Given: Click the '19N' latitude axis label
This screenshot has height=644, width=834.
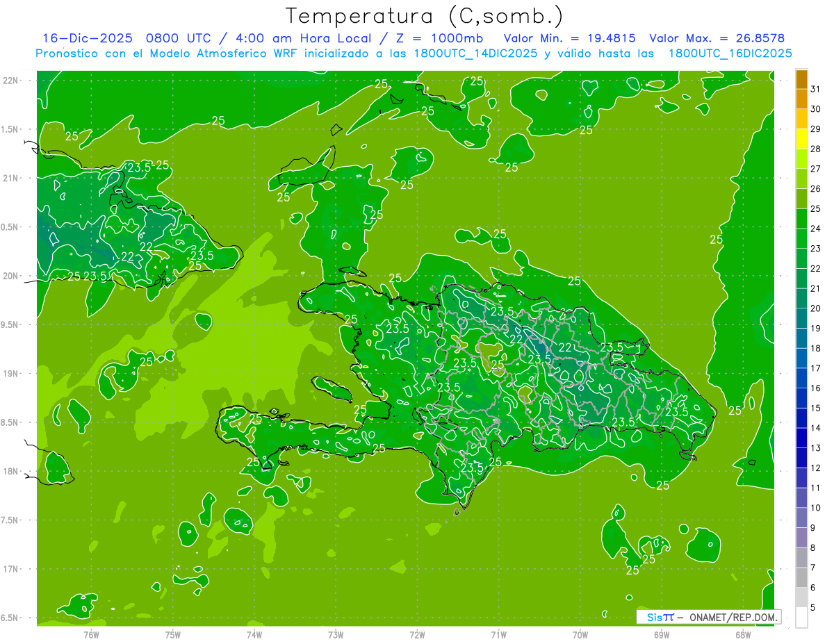Looking at the screenshot, I should click(x=11, y=373).
